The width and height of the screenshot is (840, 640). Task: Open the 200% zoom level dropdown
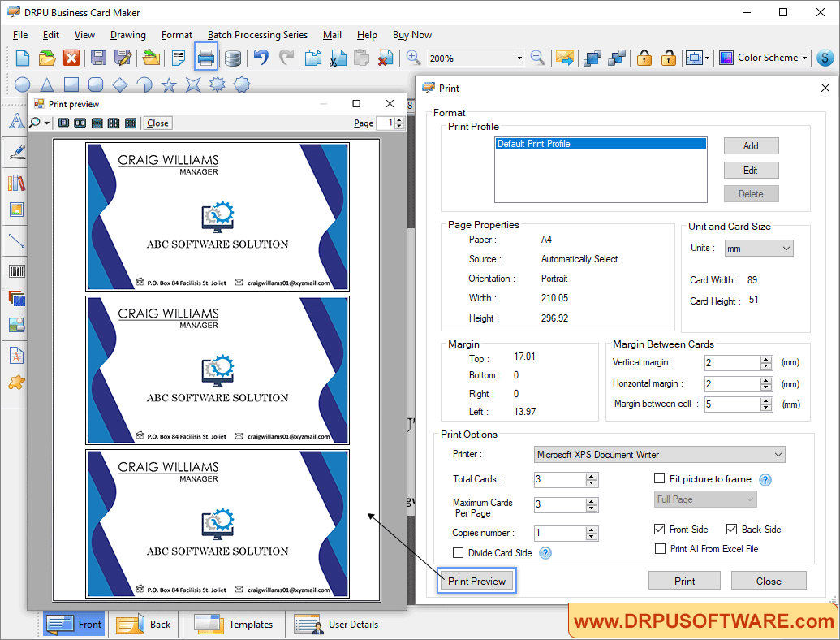[519, 58]
